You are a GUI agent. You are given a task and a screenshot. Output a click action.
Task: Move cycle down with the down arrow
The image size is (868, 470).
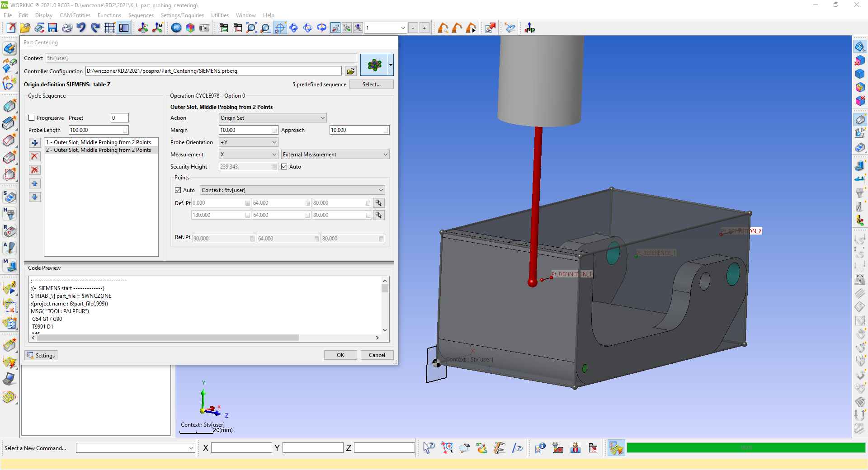pyautogui.click(x=35, y=197)
